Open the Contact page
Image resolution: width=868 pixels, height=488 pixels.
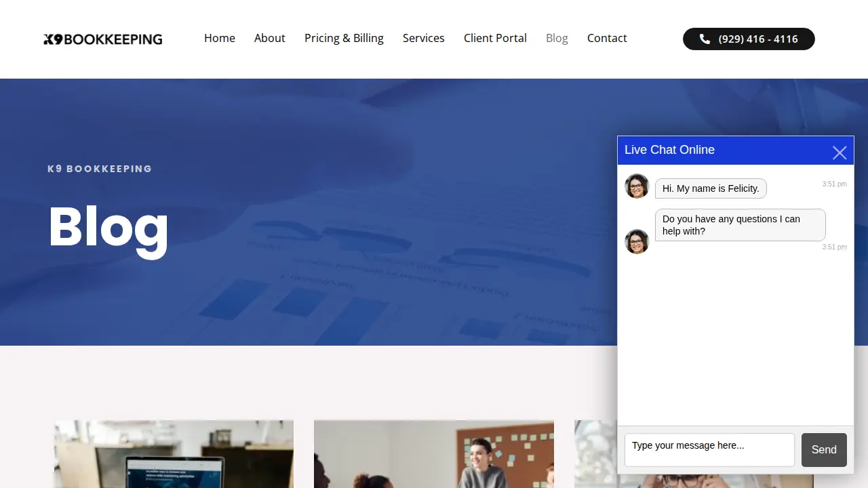coord(607,38)
